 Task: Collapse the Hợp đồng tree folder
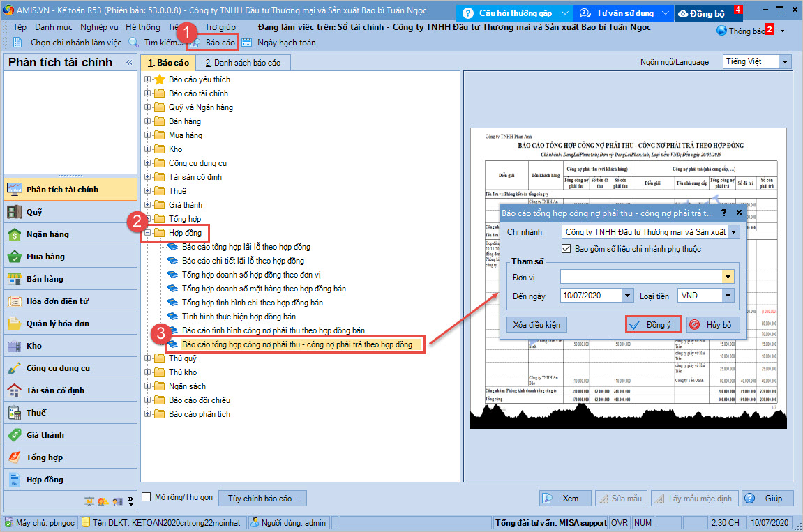148,233
